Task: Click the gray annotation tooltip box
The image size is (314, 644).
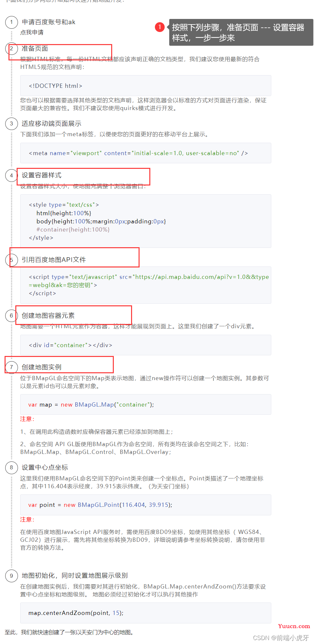Action: coord(241,32)
